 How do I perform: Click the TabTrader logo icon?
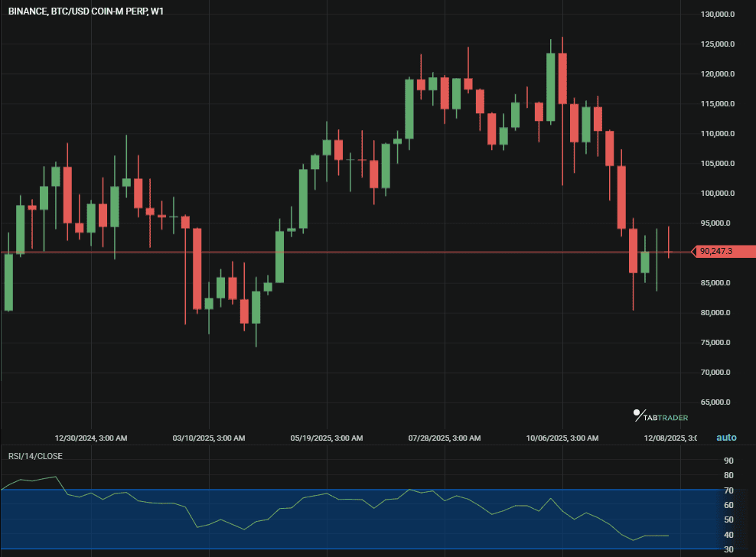tap(639, 415)
